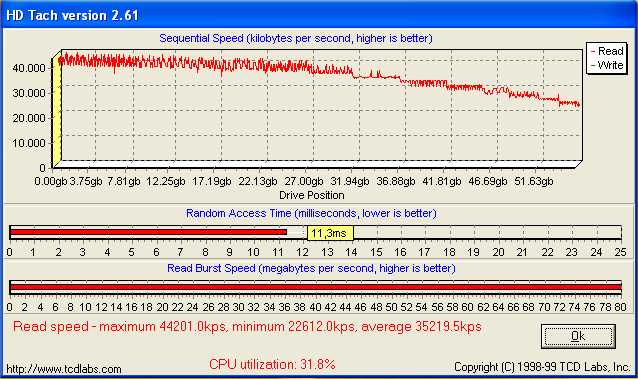Click the Random Access Time red bar
638x379 pixels.
[149, 232]
